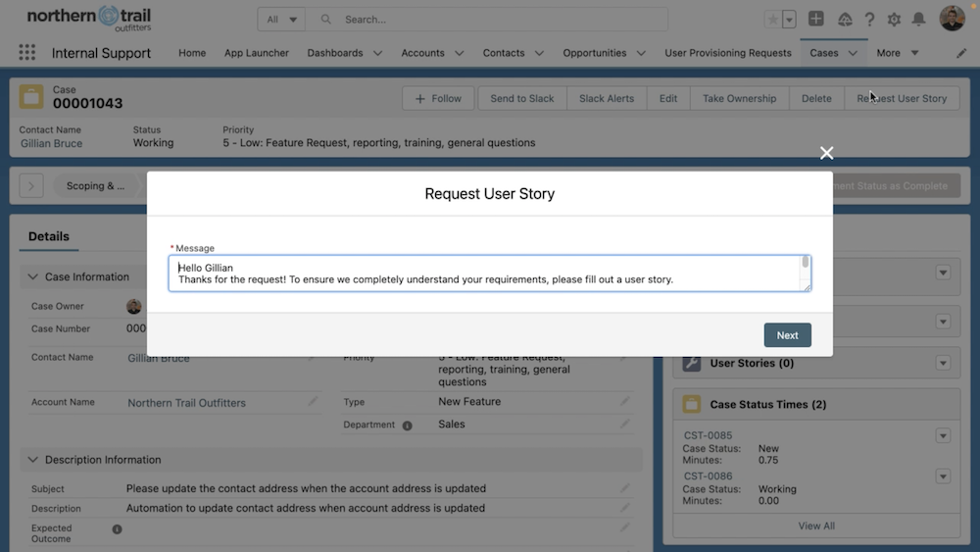Expand the path stage arrow button
Screen dimensions: 980x552
31,185
